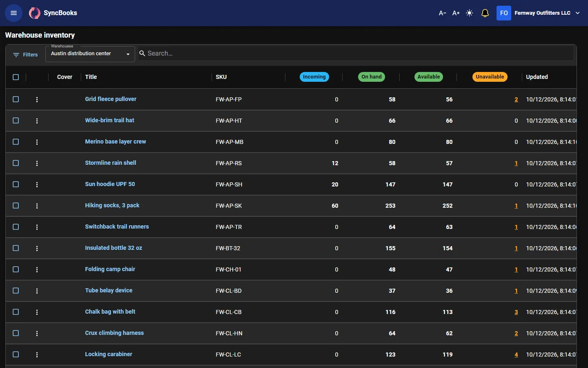Tick the Hiking socks, 3 pack checkbox
This screenshot has width=588, height=368.
pos(16,206)
